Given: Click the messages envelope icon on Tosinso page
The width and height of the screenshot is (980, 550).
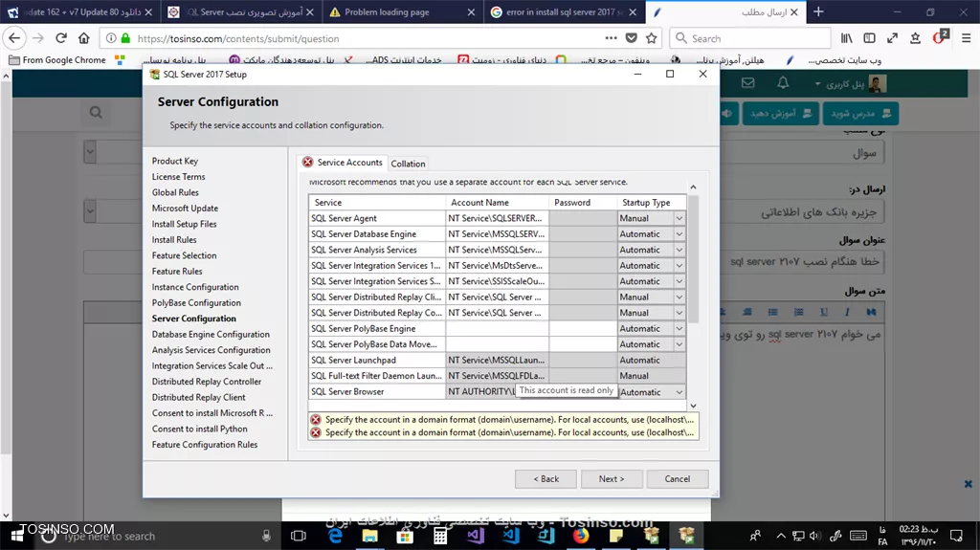Looking at the screenshot, I should (748, 83).
